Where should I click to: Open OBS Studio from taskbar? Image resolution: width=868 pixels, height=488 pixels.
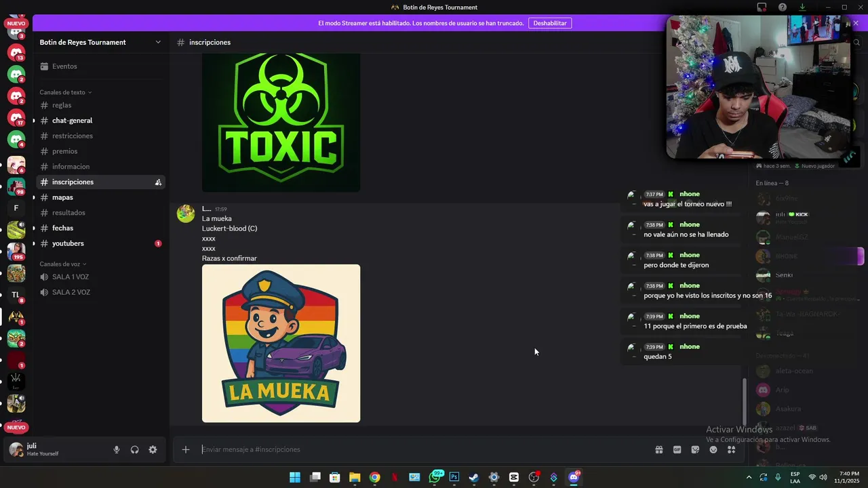[534, 477]
